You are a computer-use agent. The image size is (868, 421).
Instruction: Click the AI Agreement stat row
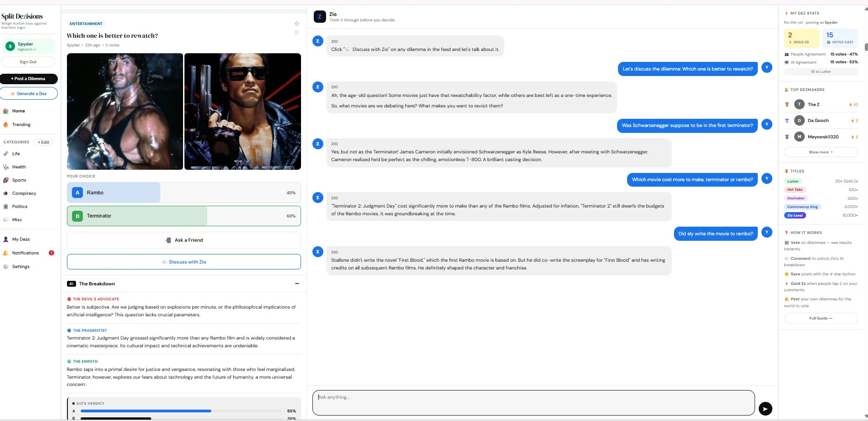pos(821,62)
